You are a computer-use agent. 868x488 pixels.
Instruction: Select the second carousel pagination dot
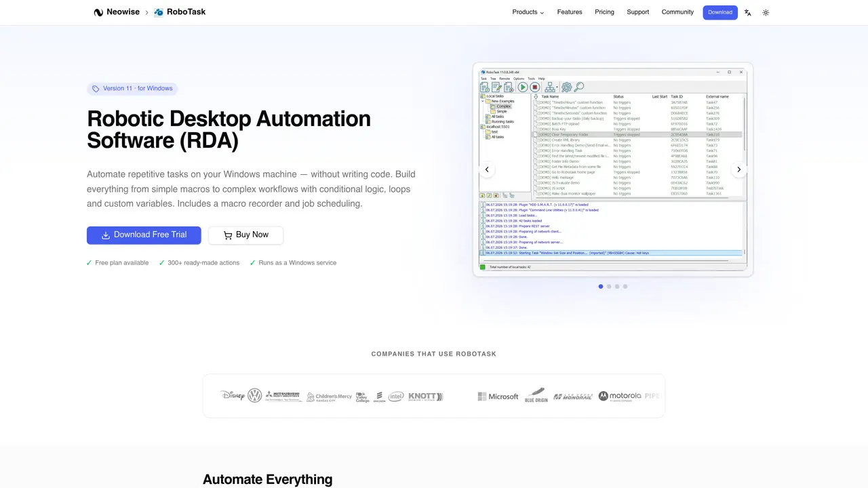[x=609, y=286]
